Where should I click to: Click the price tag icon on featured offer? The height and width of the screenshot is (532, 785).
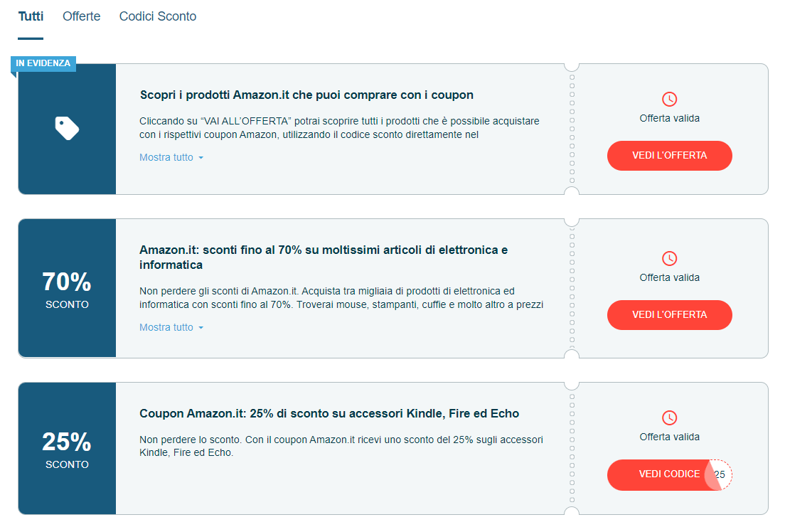(x=67, y=129)
